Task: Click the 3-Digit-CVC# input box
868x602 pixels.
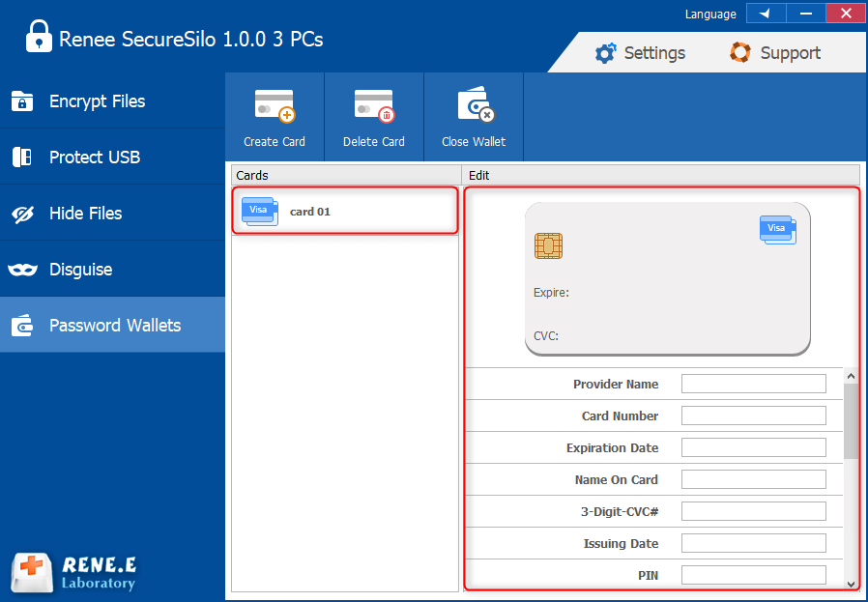Action: point(753,511)
